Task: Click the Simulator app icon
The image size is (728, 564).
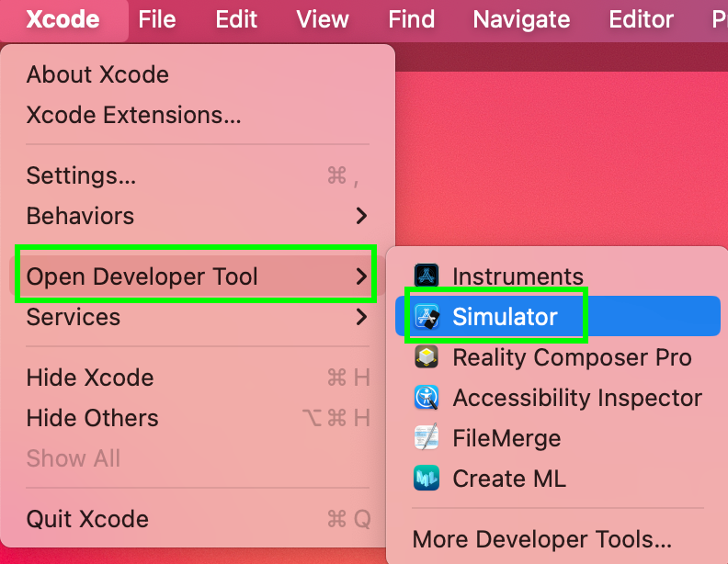Action: 427,316
